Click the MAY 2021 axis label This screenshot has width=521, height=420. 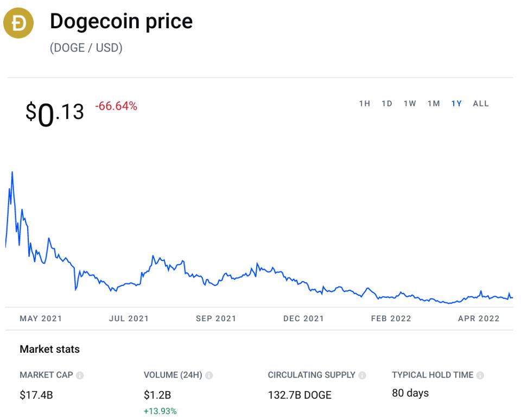coord(42,319)
